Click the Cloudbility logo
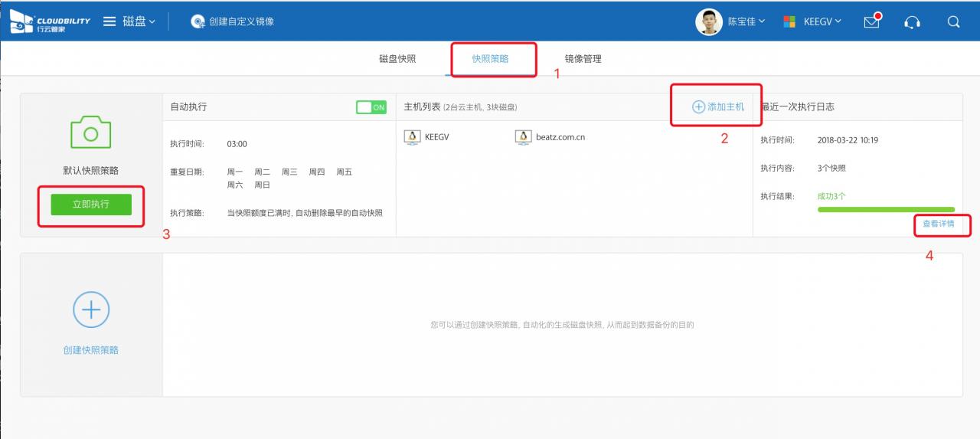The width and height of the screenshot is (980, 439). [x=50, y=21]
